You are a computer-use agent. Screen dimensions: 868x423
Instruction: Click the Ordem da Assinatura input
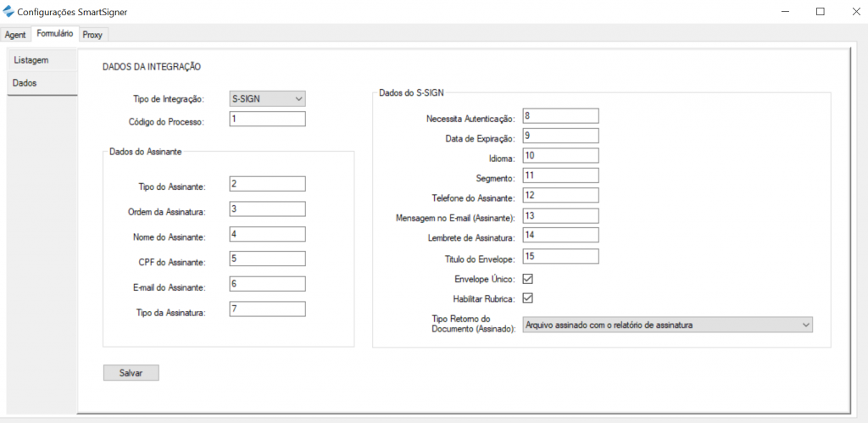pos(267,209)
